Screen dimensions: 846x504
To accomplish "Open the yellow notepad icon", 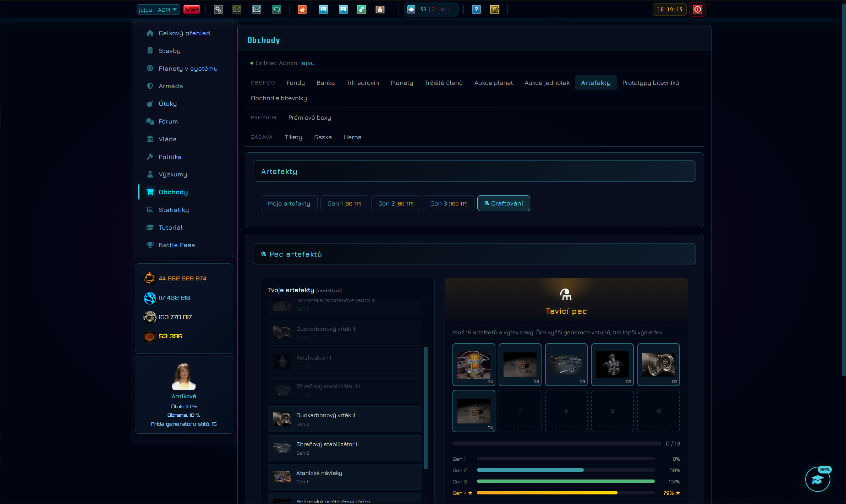I will pyautogui.click(x=495, y=10).
